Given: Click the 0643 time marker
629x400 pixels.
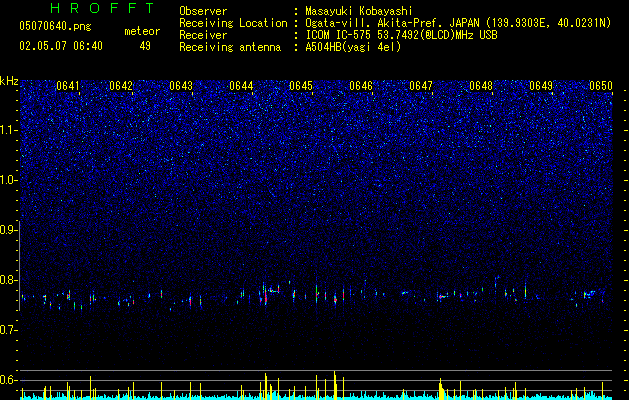Looking at the screenshot, I should [181, 86].
